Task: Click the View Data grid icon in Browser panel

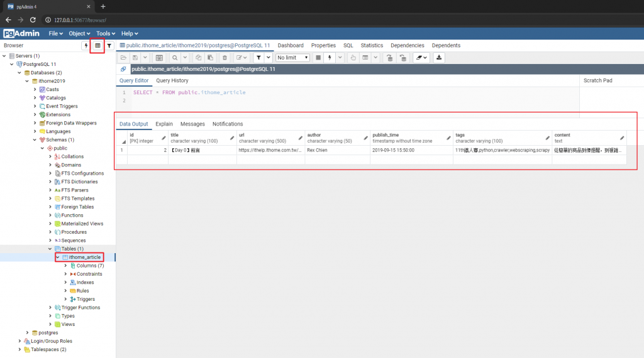Action: pyautogui.click(x=97, y=45)
